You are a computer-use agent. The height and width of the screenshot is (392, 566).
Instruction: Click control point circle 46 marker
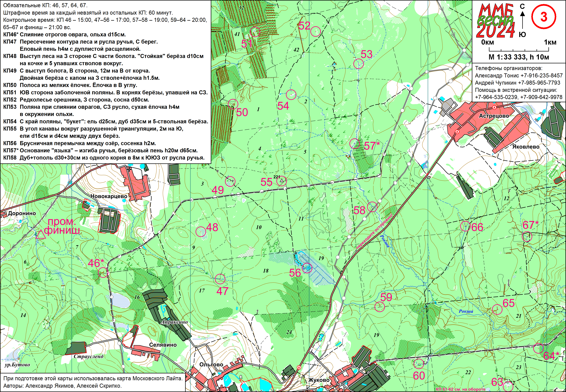coord(103,273)
